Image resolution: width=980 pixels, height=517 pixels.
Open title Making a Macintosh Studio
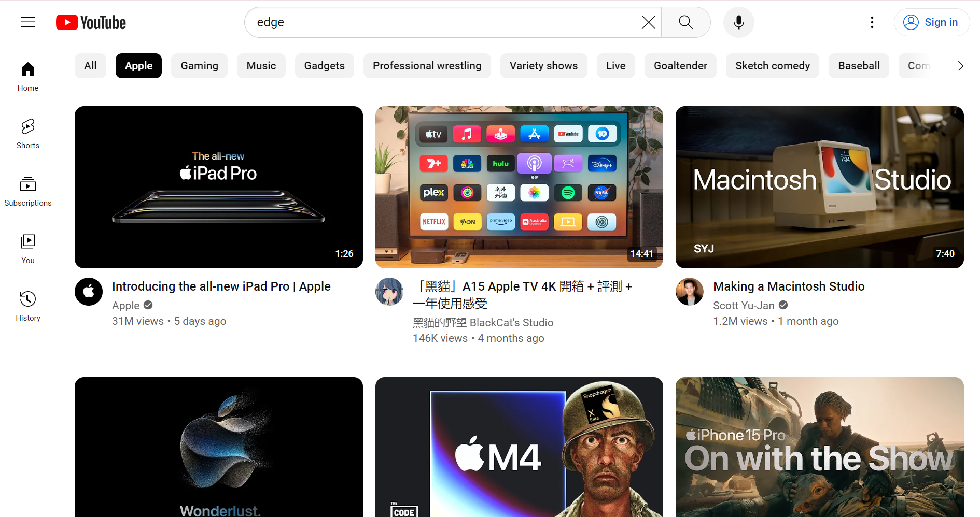pos(789,286)
